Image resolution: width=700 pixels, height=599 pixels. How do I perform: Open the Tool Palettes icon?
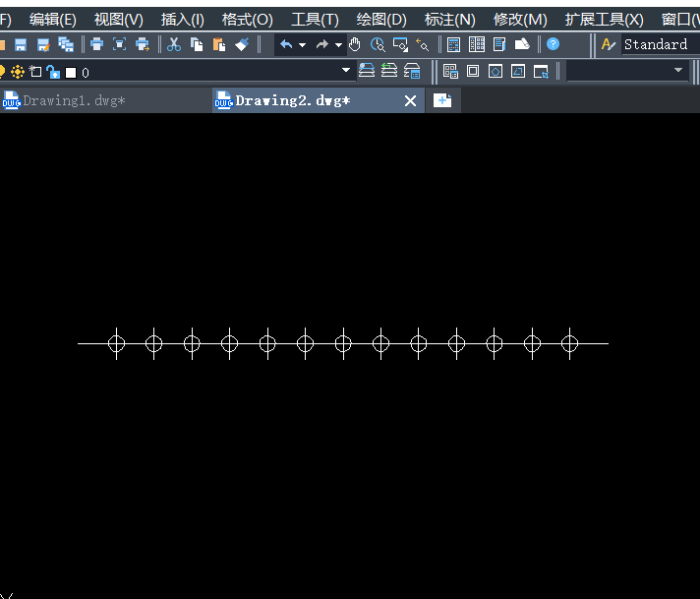click(x=499, y=44)
